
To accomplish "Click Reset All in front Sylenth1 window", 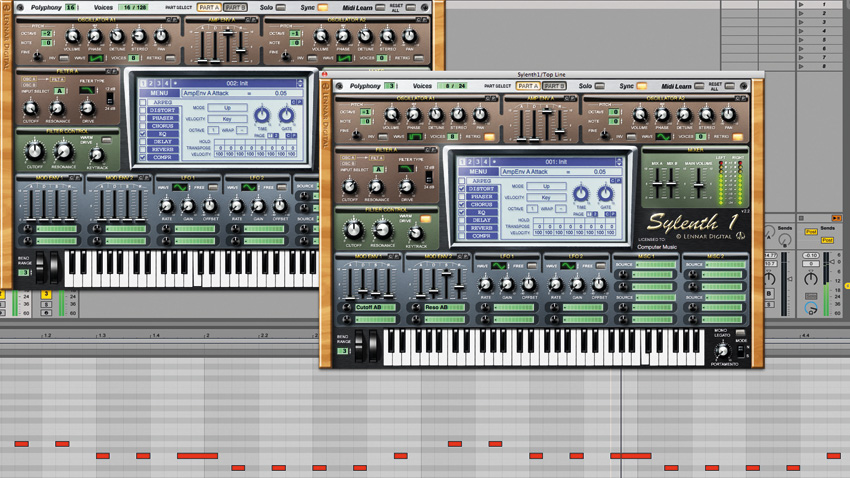I will [730, 86].
